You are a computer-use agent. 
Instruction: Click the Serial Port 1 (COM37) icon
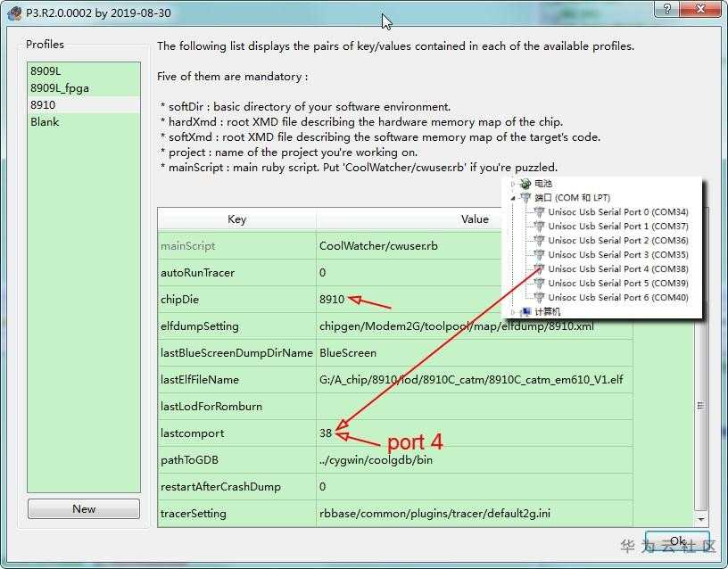[539, 227]
